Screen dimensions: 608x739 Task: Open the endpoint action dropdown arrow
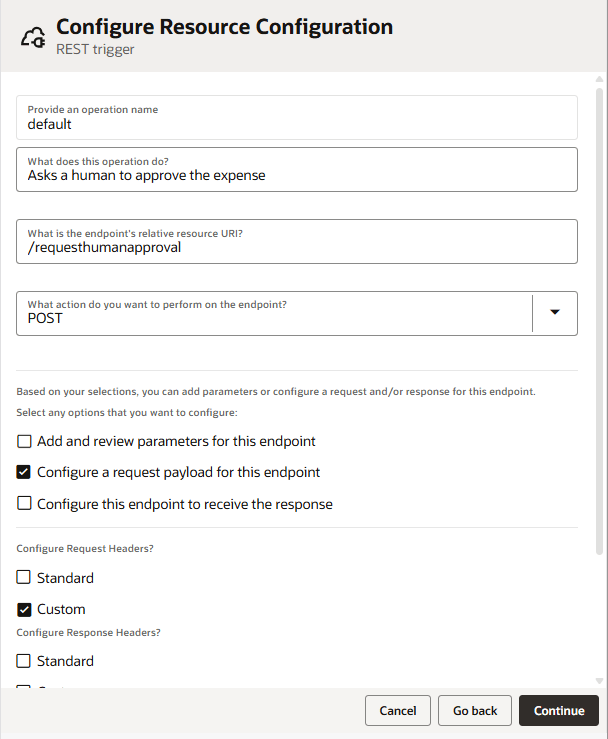click(x=555, y=313)
